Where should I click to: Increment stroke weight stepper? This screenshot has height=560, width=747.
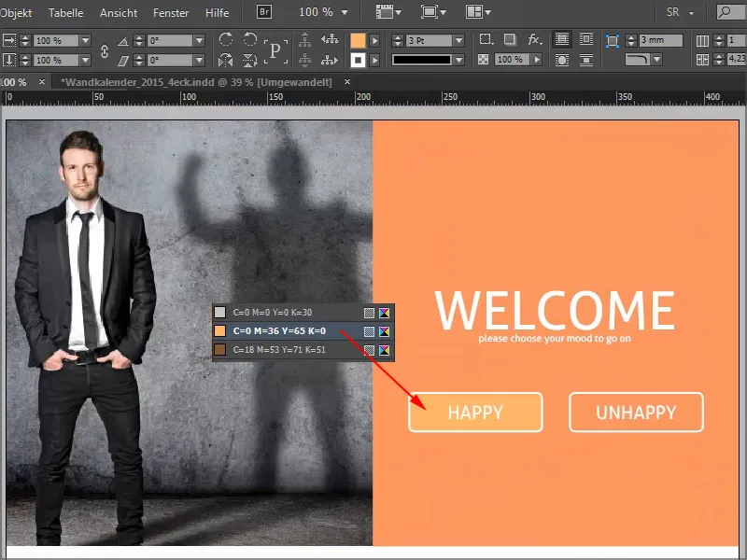click(398, 37)
